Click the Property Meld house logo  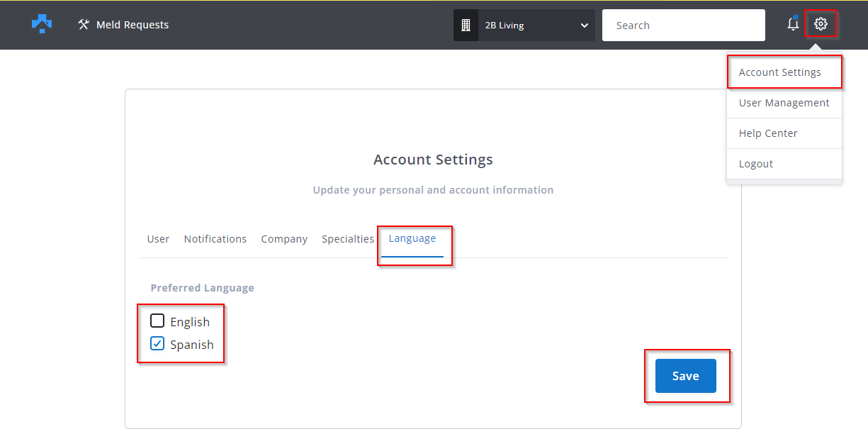point(42,24)
